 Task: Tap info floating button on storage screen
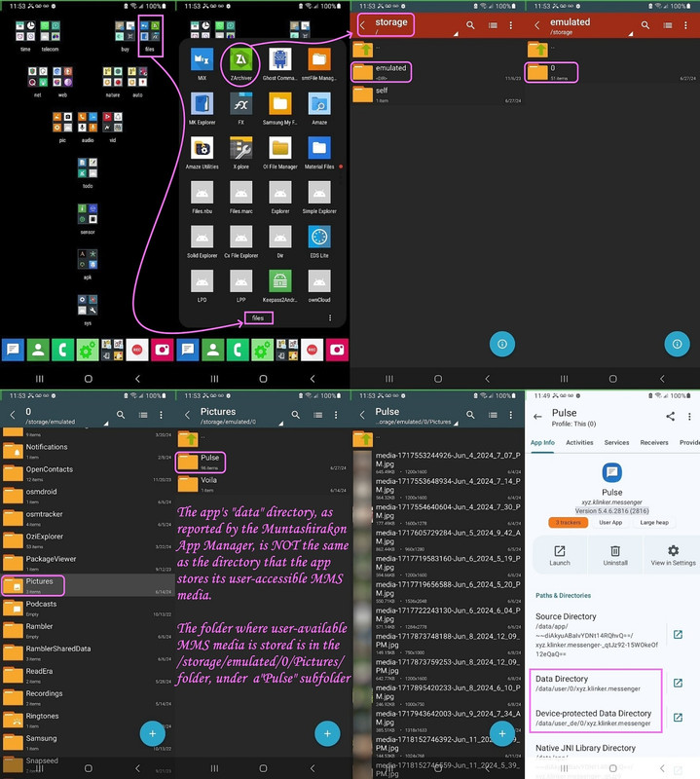501,344
